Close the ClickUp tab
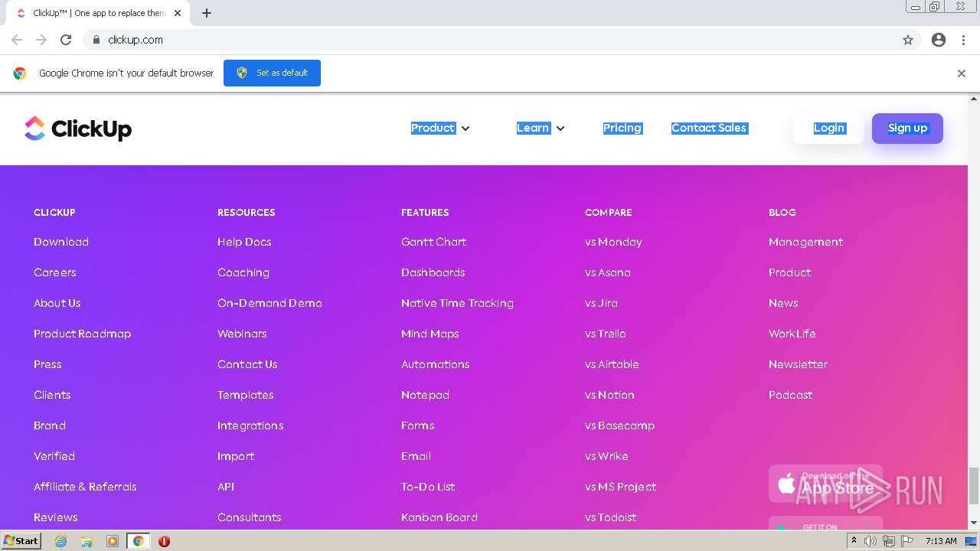The height and width of the screenshot is (551, 980). click(178, 13)
